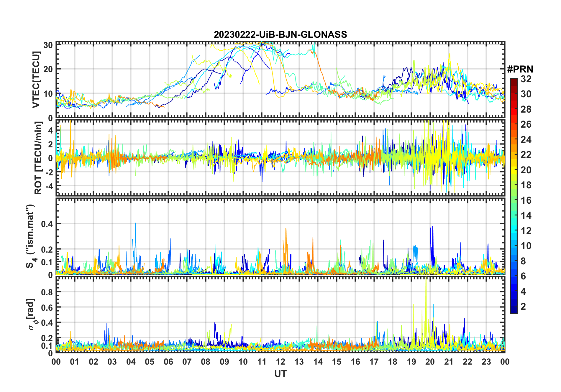
Task: Click the colorbar tick label 16
Action: pyautogui.click(x=526, y=200)
